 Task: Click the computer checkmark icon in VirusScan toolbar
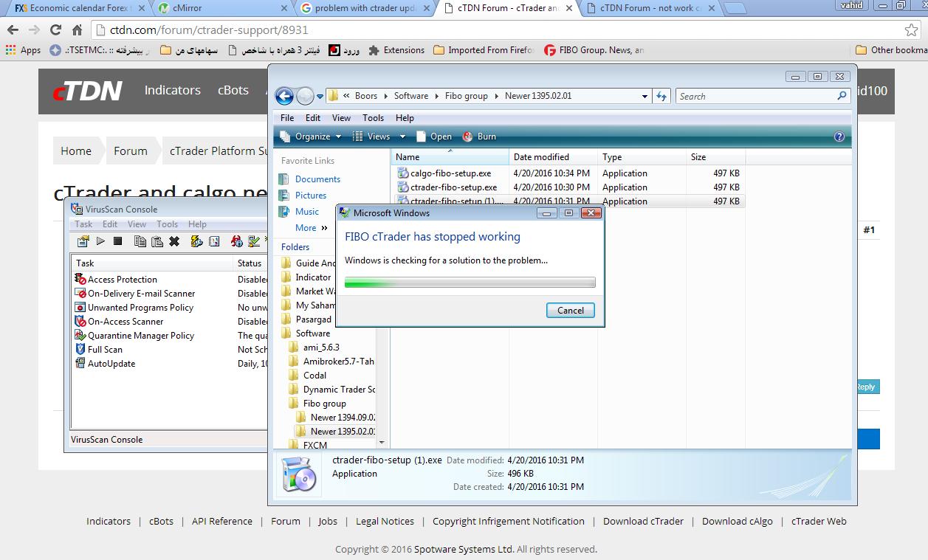[255, 241]
